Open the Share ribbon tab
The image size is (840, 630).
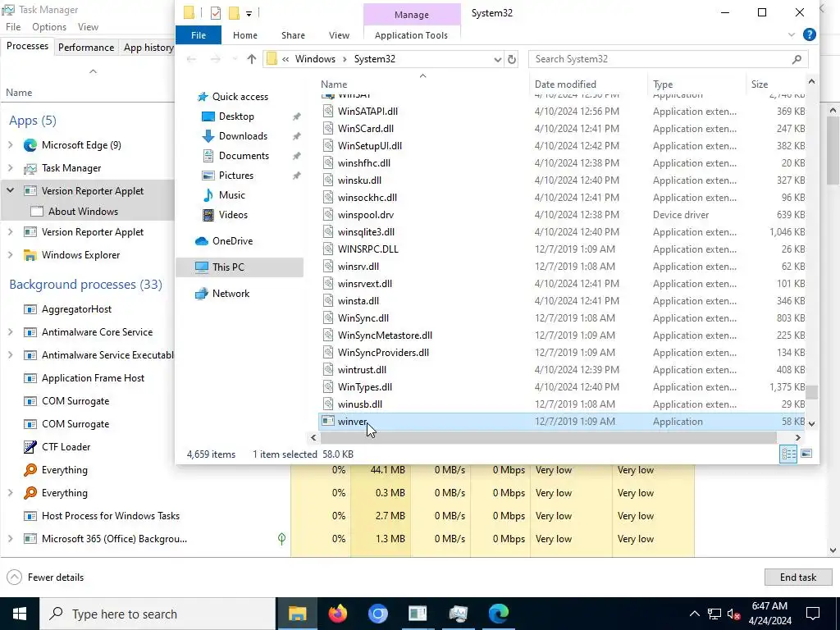coord(293,34)
